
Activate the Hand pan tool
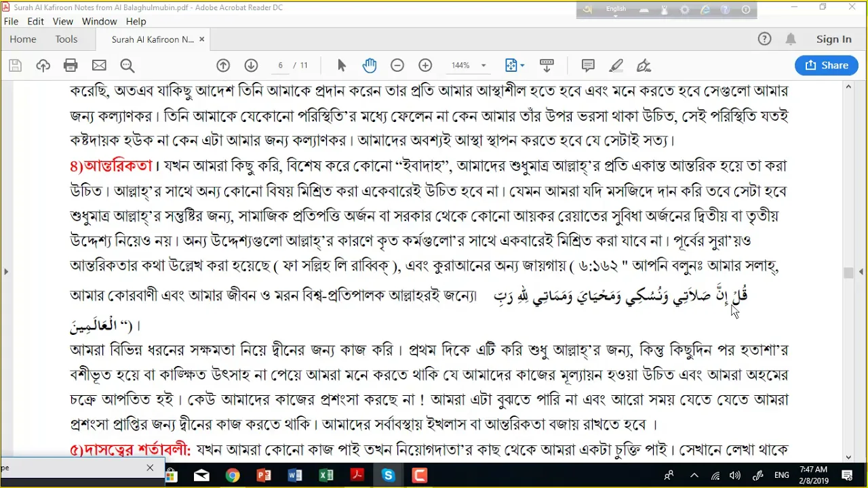coord(369,66)
